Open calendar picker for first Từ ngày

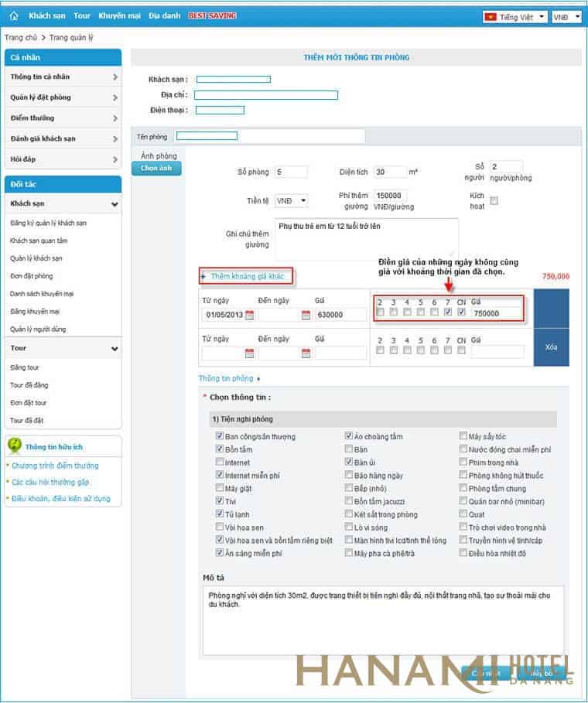pyautogui.click(x=249, y=315)
